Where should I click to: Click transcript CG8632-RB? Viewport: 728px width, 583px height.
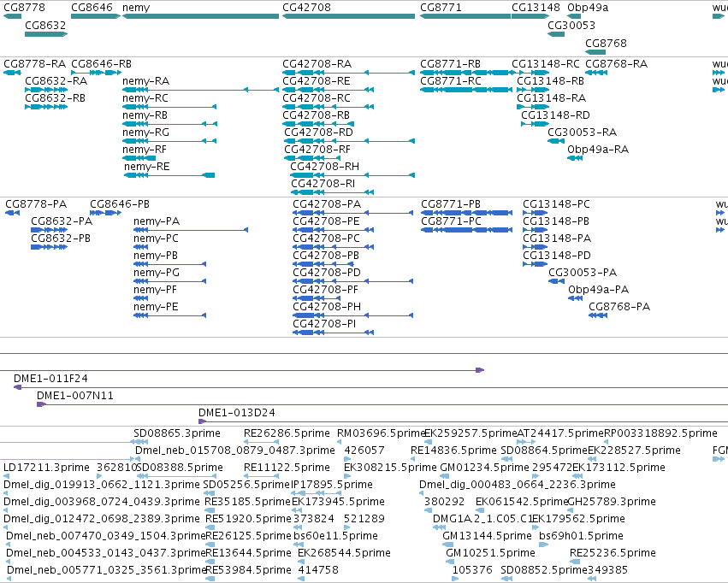pyautogui.click(x=56, y=97)
